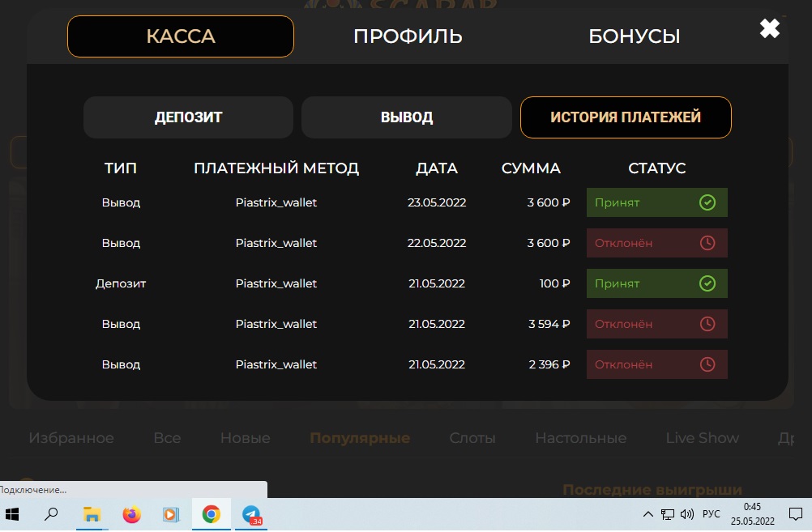The width and height of the screenshot is (812, 532).
Task: Select ИСТОРИЯ ПЛАТЕЖЕЙ button
Action: click(626, 117)
